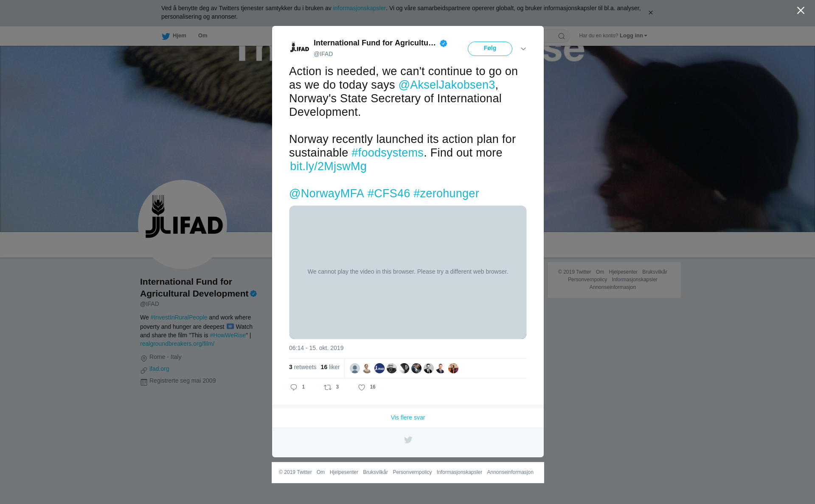Dismiss the cookie notice banner
Viewport: 815px width, 504px height.
(x=650, y=13)
